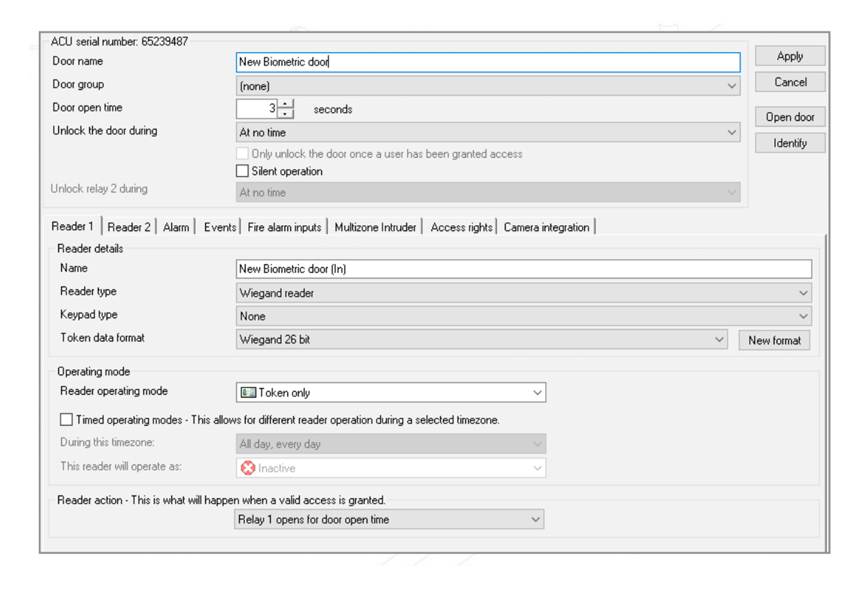Open the During this timezone dropdown
This screenshot has width=868, height=589.
click(391, 444)
